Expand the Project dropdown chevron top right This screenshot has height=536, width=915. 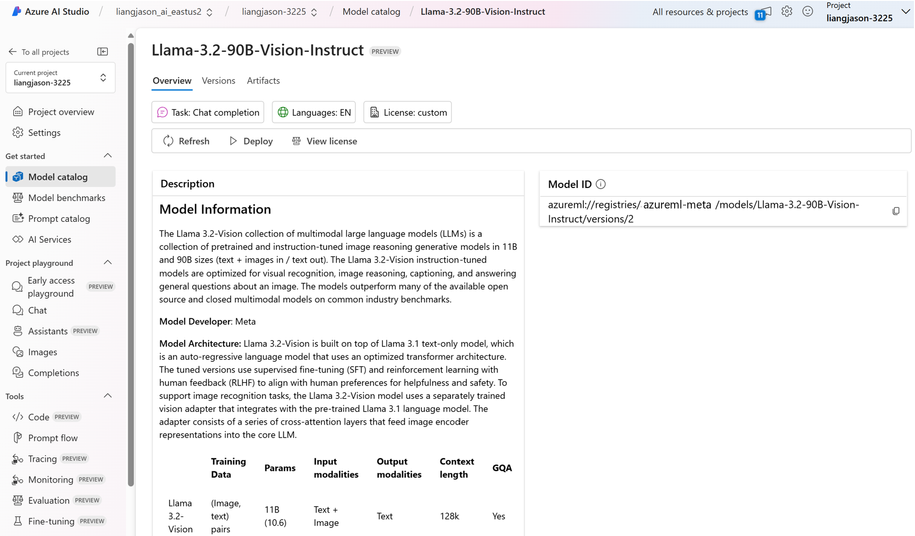click(906, 12)
